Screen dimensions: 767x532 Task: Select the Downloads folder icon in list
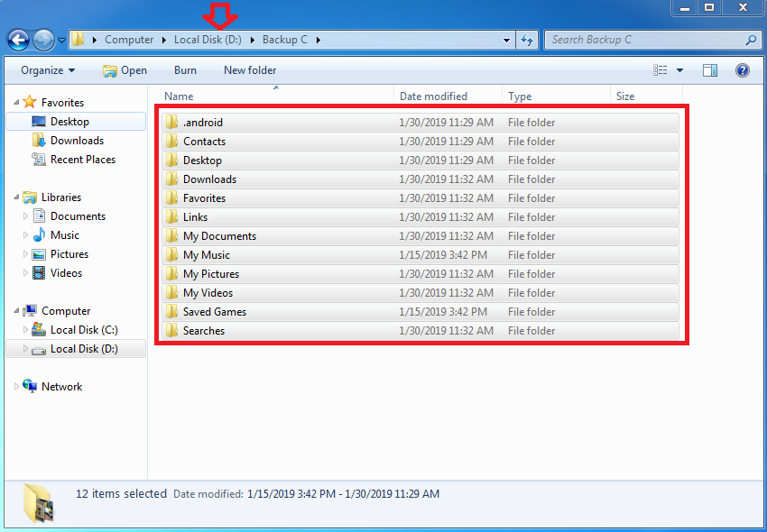171,179
